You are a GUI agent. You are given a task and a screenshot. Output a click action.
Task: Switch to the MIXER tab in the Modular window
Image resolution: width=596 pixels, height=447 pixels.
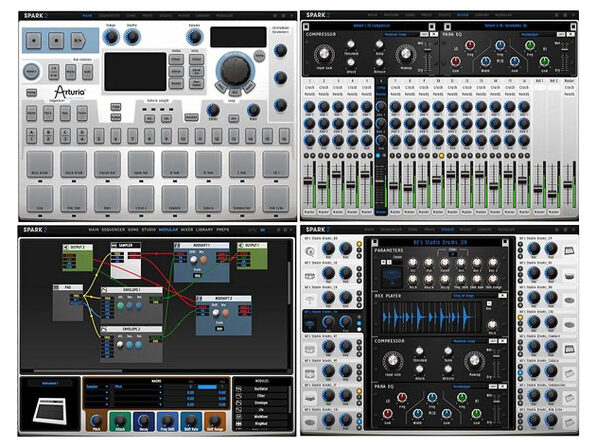click(187, 230)
